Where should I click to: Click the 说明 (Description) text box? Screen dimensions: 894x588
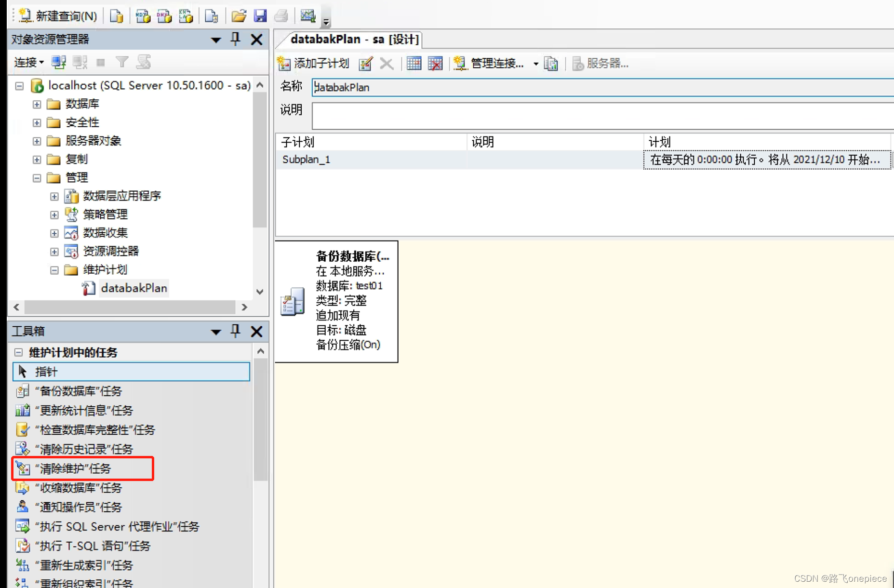pyautogui.click(x=602, y=116)
